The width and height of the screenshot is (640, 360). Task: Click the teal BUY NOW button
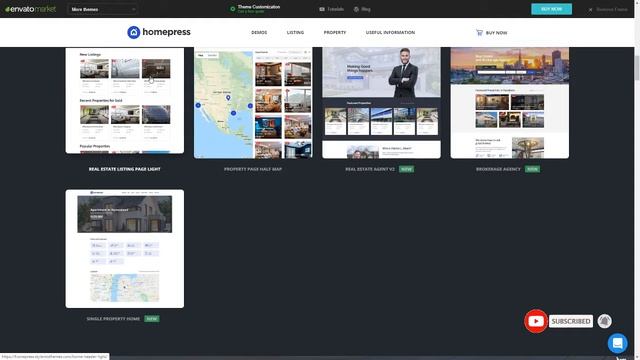(x=551, y=9)
